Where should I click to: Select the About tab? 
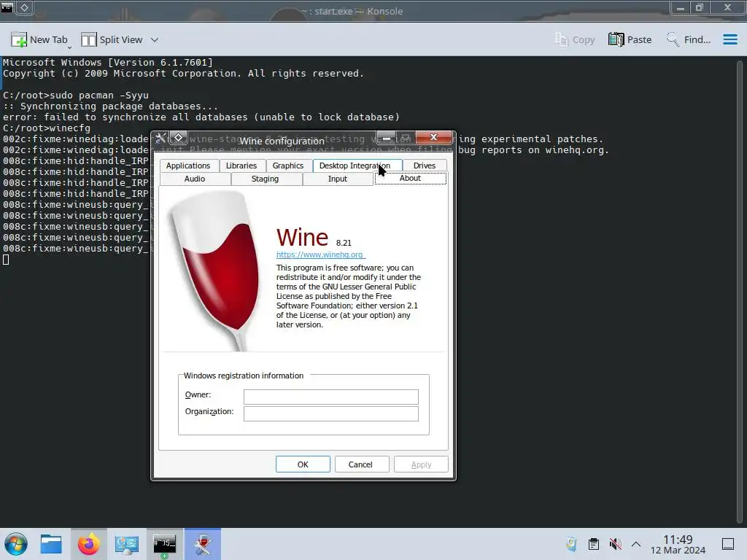[410, 178]
